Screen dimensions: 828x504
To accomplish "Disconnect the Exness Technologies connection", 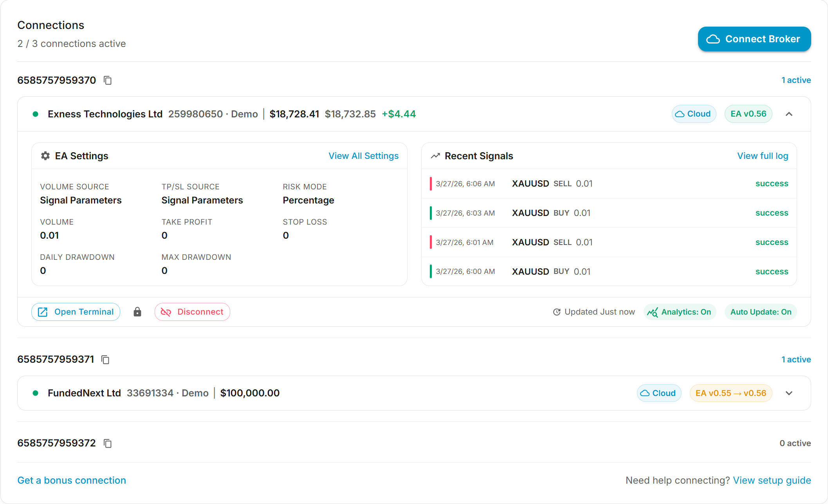I will pos(192,311).
